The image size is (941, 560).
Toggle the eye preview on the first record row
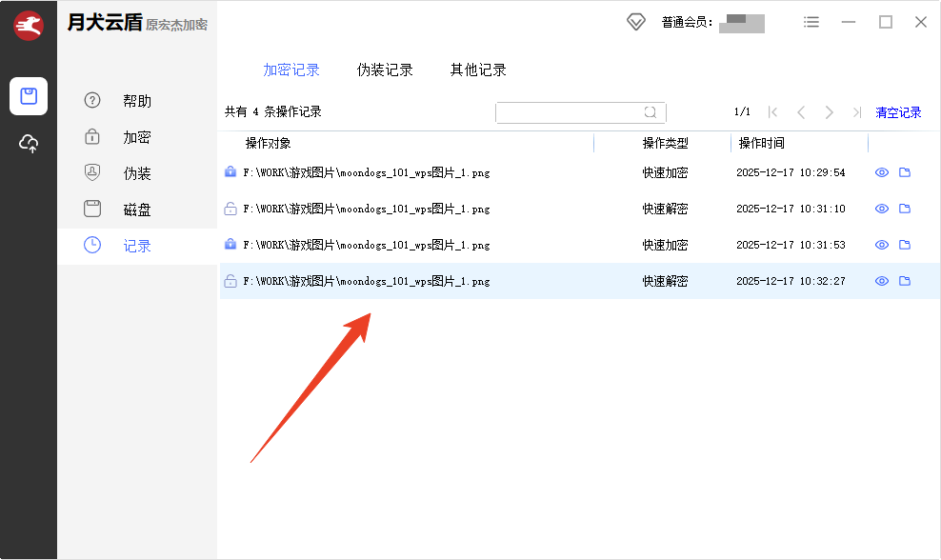pyautogui.click(x=881, y=171)
